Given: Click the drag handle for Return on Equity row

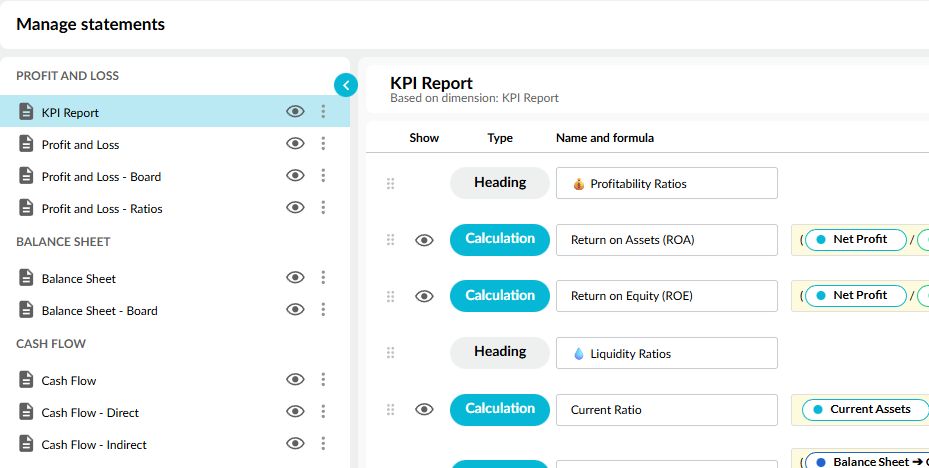Looking at the screenshot, I should [x=391, y=296].
